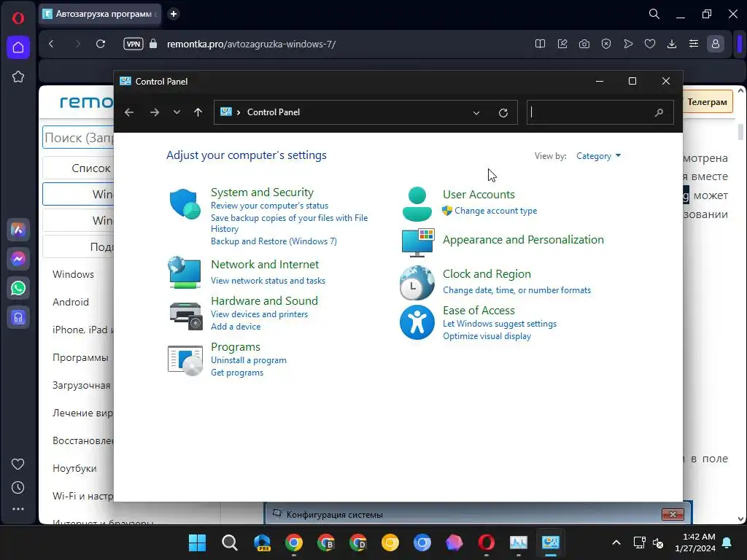The width and height of the screenshot is (747, 560).
Task: Open System and Security category
Action: click(262, 192)
